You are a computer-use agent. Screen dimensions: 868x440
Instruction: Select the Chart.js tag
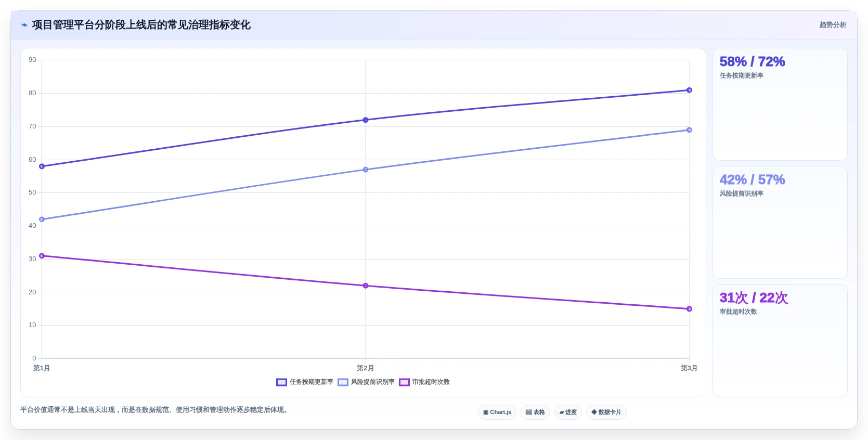(x=497, y=412)
